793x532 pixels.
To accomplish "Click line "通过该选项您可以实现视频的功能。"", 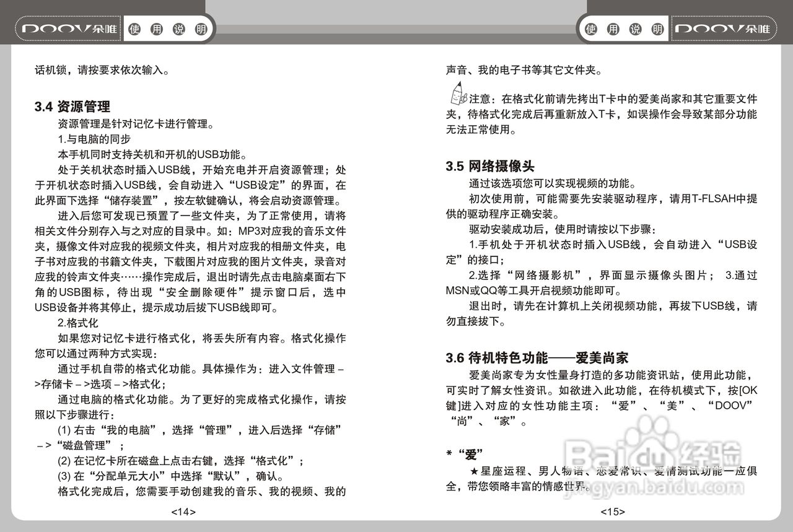I will coord(552,184).
